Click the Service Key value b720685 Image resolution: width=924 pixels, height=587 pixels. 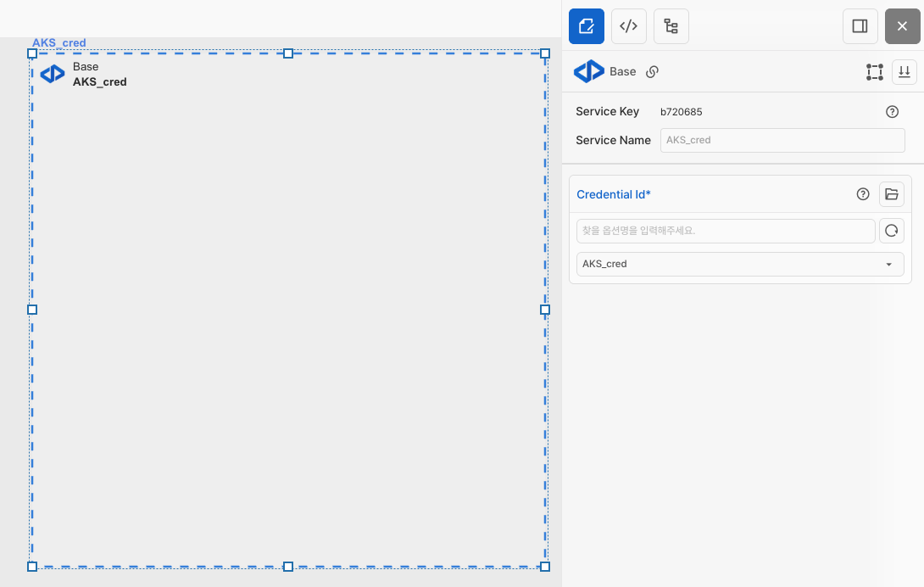click(x=682, y=112)
